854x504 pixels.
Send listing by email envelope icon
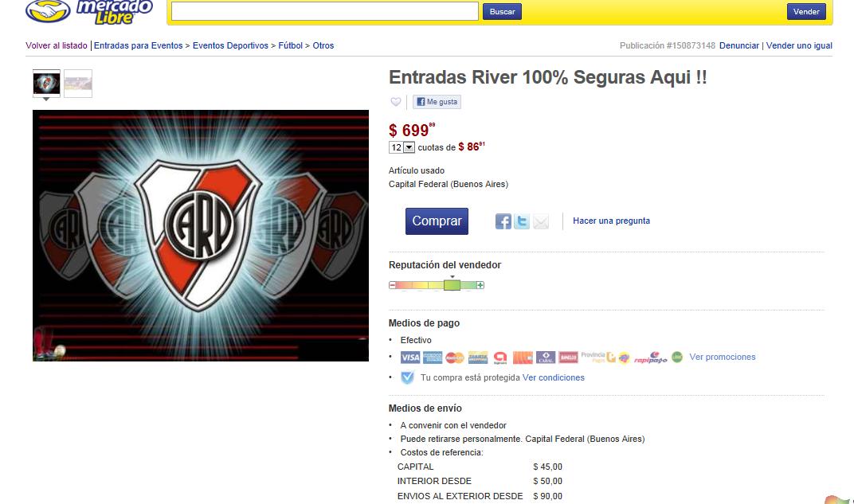click(541, 221)
